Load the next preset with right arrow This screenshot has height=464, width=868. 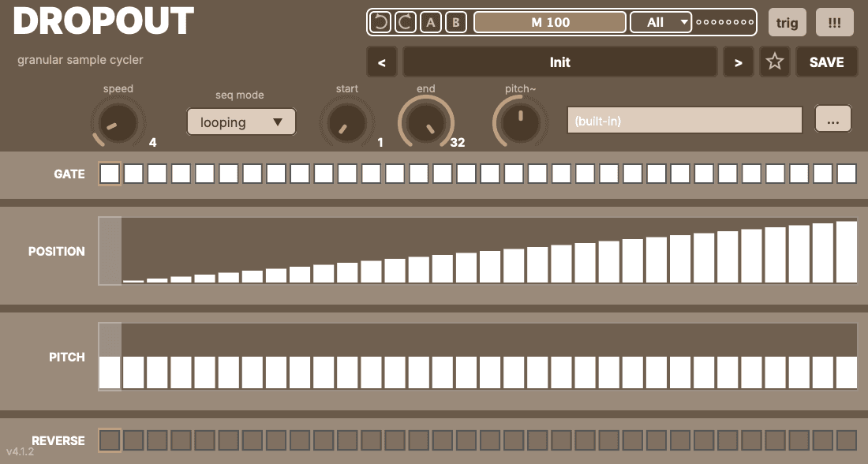(x=738, y=62)
